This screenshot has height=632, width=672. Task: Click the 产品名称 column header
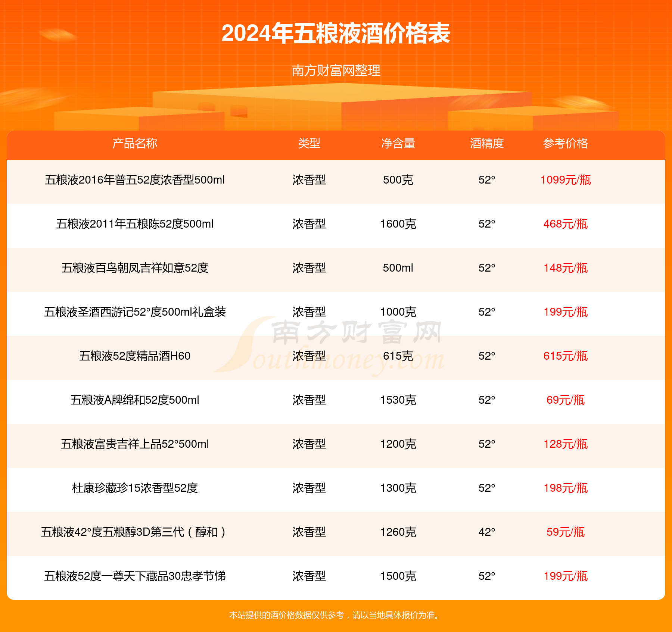point(135,143)
